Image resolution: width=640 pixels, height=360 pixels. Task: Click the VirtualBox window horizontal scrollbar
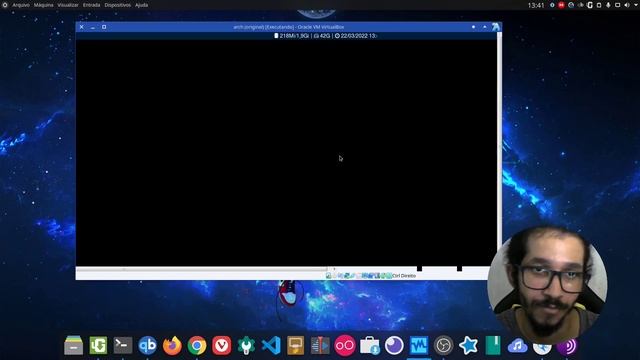pyautogui.click(x=202, y=269)
